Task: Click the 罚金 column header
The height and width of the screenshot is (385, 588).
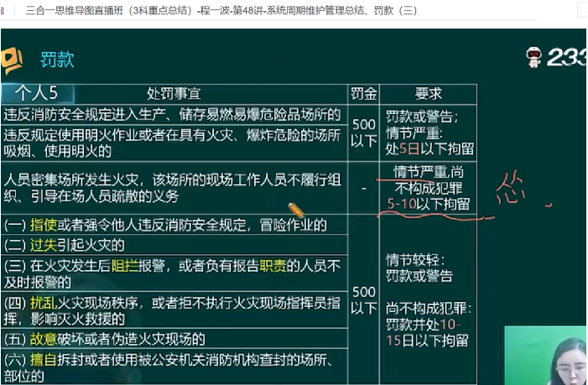Action: (x=363, y=93)
